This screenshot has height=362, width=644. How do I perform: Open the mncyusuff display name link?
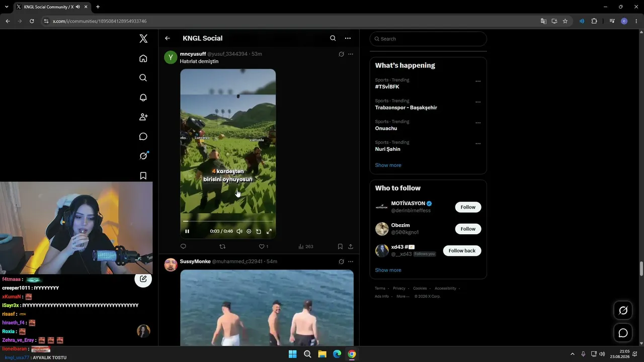tap(193, 54)
